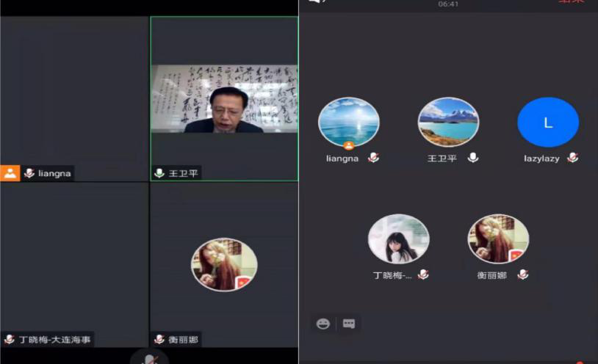Select liangna's ocean avatar
The image size is (598, 364).
click(x=348, y=123)
